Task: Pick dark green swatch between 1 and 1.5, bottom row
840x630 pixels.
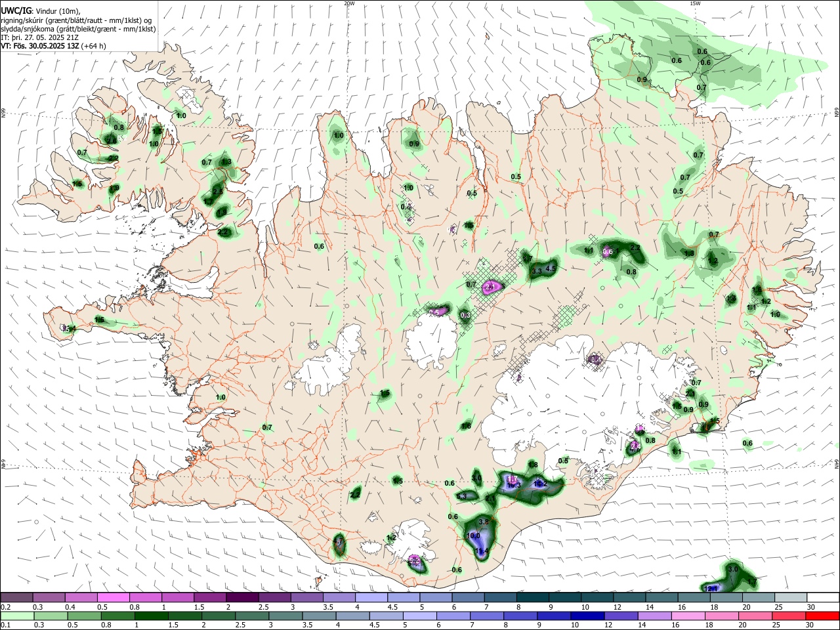Action: point(152,616)
